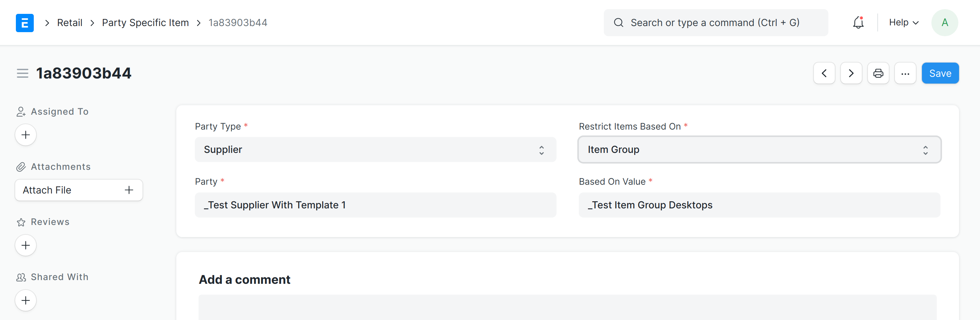Toggle the sidebar with the hamburger icon
The width and height of the screenshot is (980, 320).
click(22, 73)
